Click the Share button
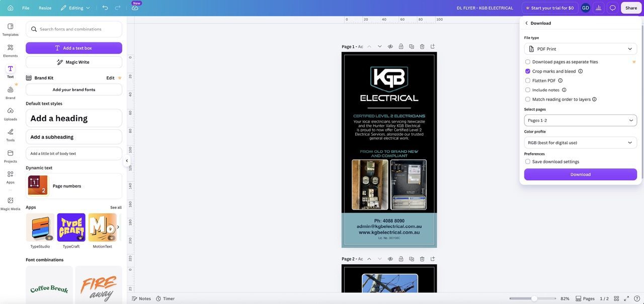Screen dimensions: 644x304 click(x=631, y=8)
